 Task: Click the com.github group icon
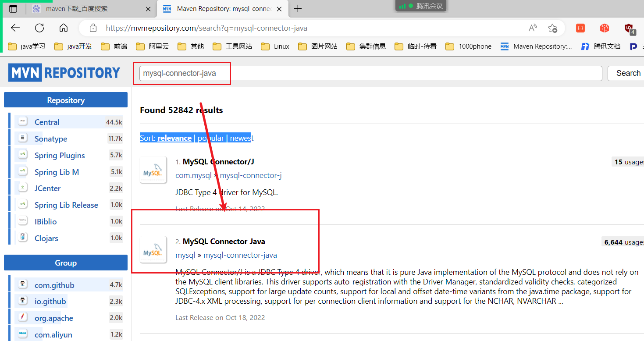[22, 284]
